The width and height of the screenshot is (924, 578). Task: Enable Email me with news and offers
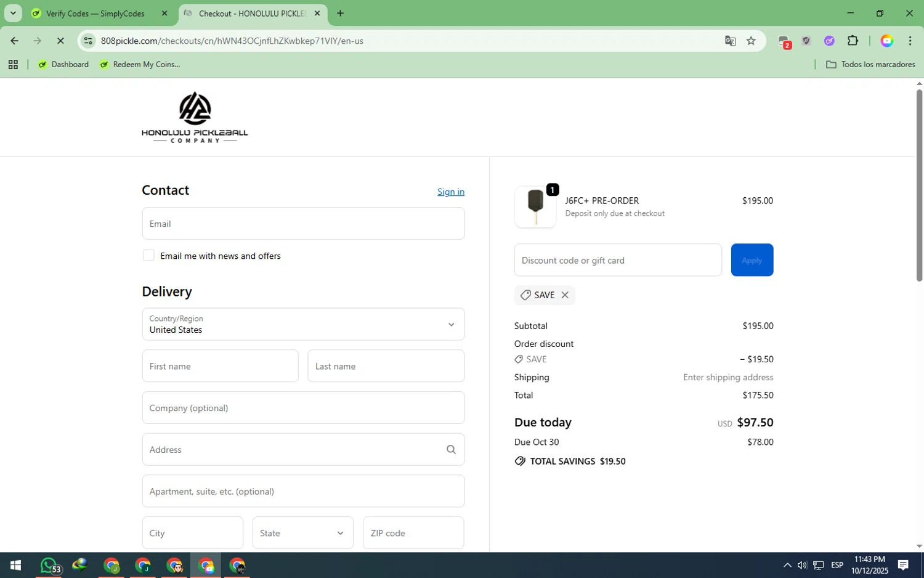coord(148,255)
